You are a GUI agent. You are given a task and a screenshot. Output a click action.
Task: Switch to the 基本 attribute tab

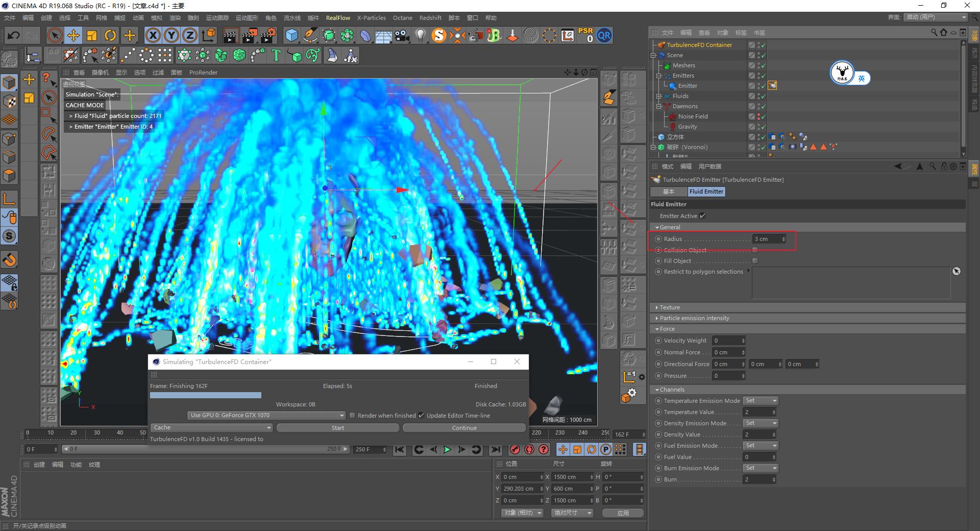(669, 191)
